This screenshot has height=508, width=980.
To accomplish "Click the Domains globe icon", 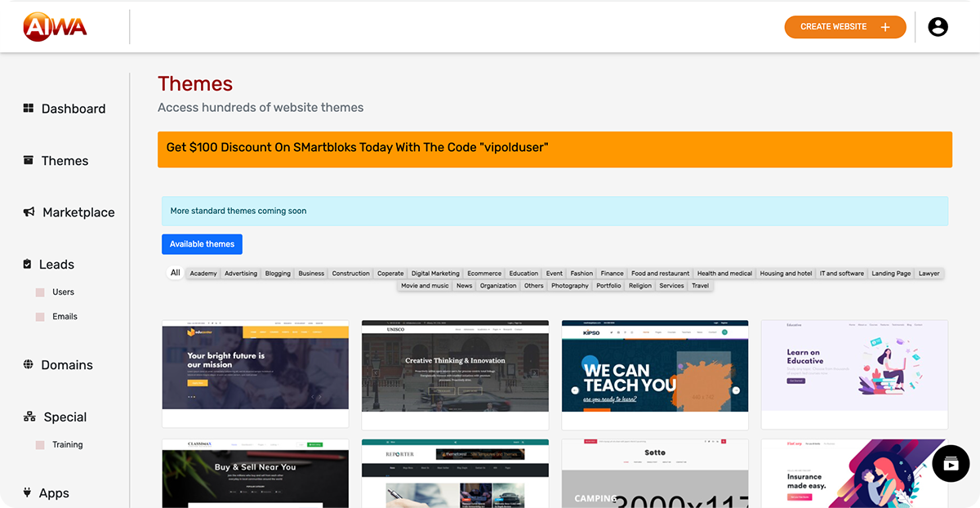I will (x=29, y=365).
